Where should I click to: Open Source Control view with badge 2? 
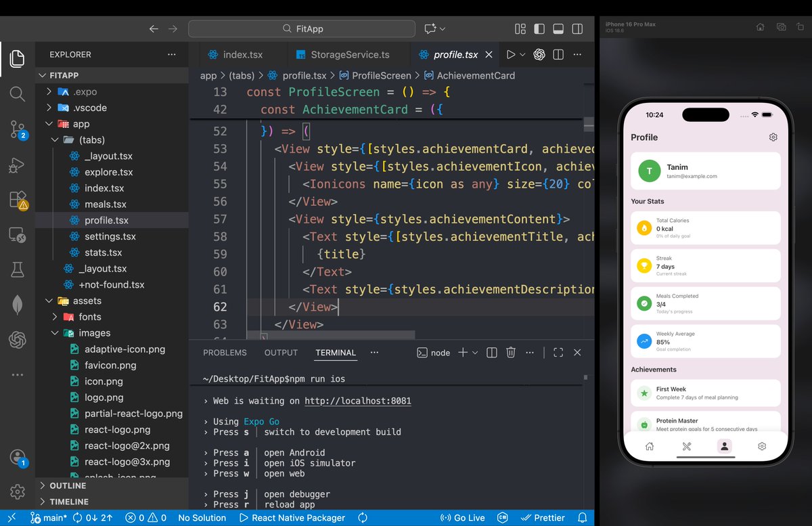pyautogui.click(x=18, y=129)
